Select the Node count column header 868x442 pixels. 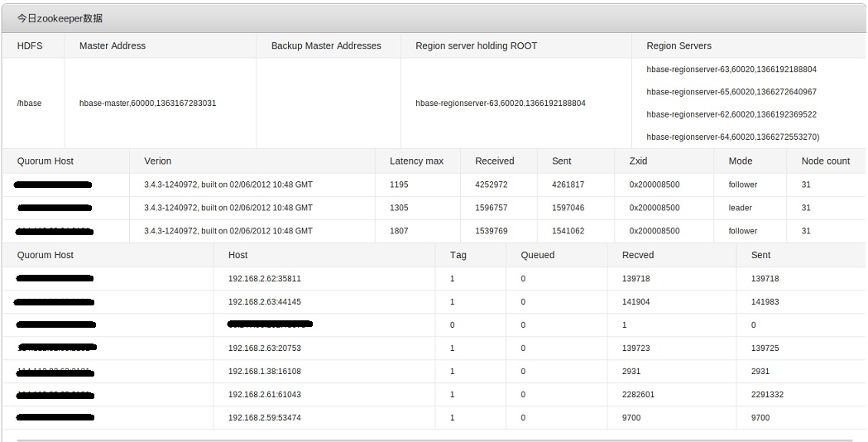click(825, 161)
